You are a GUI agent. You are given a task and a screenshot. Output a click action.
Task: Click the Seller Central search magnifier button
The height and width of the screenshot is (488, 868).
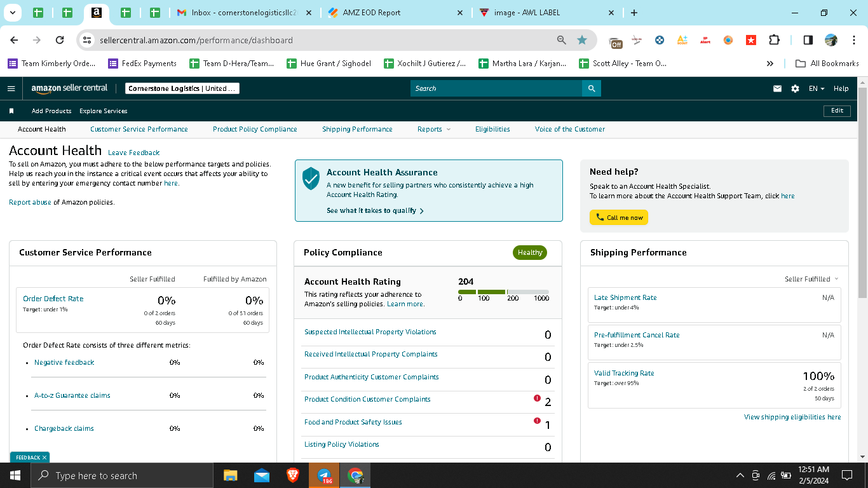pos(592,88)
